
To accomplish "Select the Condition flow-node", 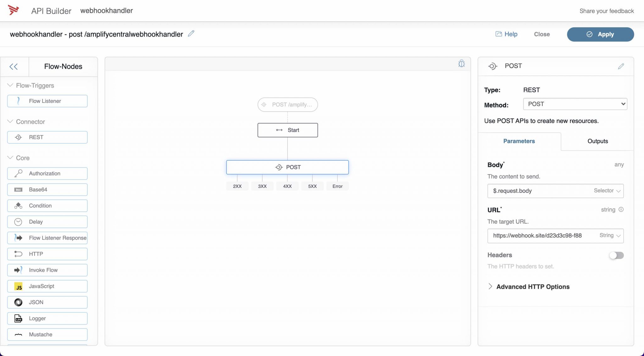I will coord(47,206).
